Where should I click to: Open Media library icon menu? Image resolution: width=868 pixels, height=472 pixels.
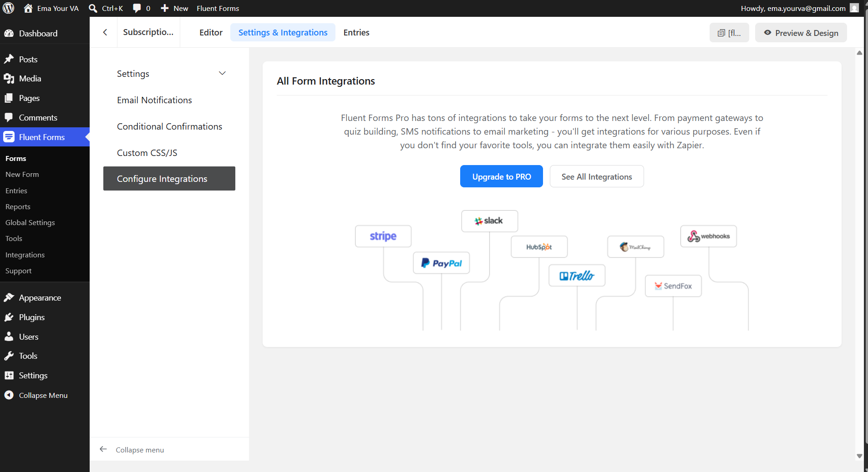[x=9, y=79]
